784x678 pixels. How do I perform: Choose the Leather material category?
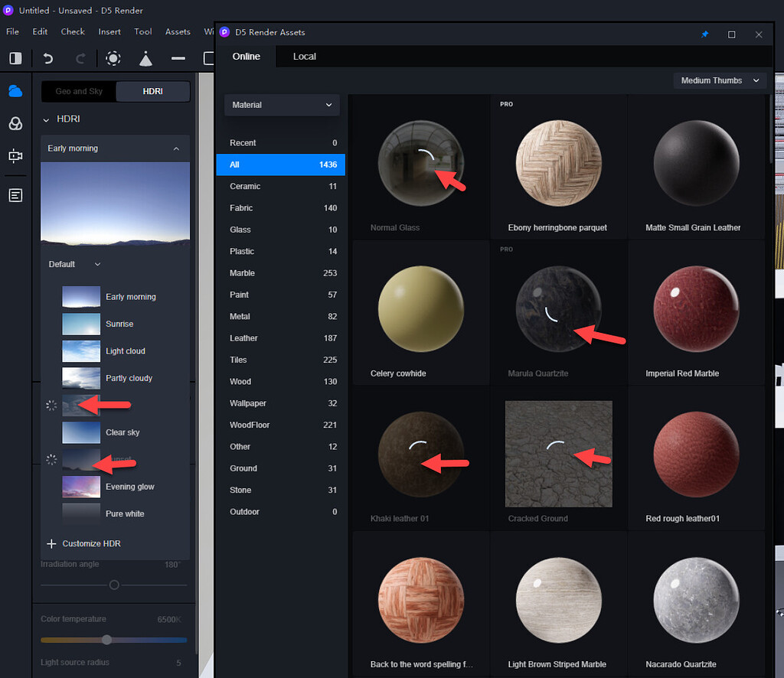282,338
